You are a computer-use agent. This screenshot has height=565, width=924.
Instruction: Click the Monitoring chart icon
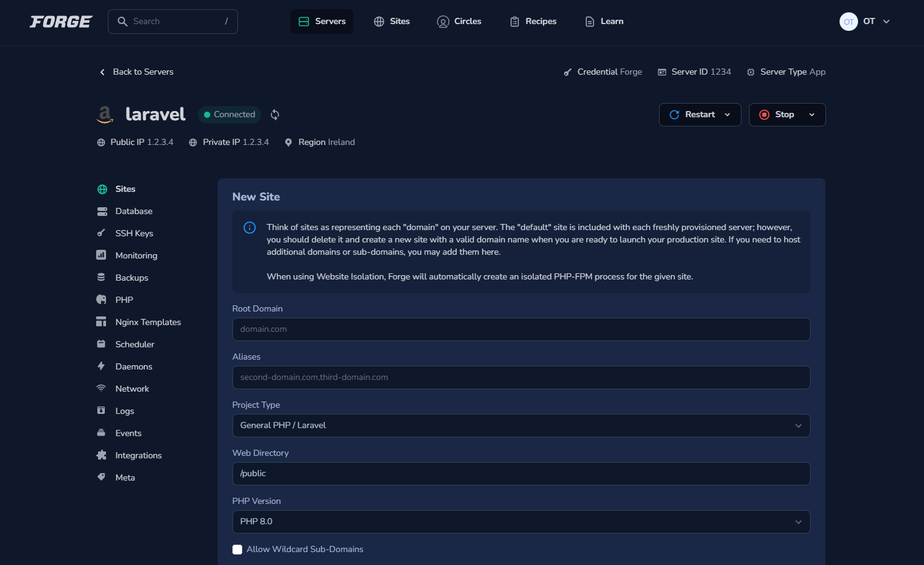pyautogui.click(x=101, y=255)
